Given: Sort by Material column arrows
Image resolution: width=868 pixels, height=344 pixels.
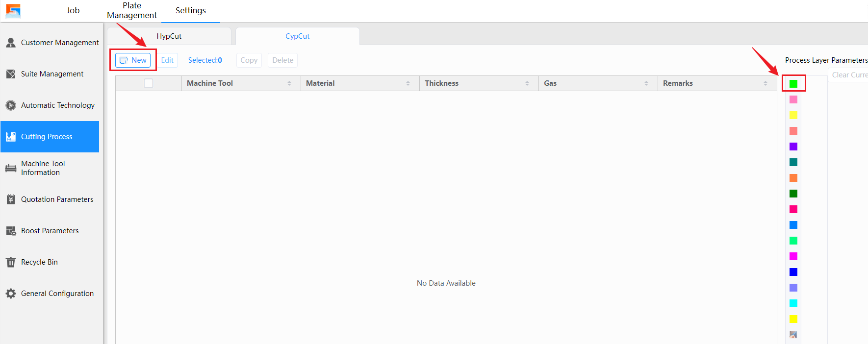Looking at the screenshot, I should coord(408,83).
